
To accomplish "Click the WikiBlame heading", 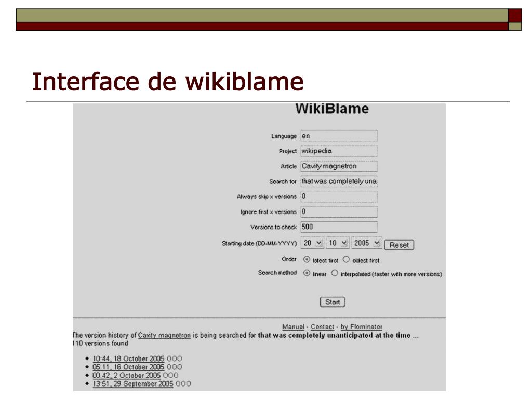I will pos(332,109).
